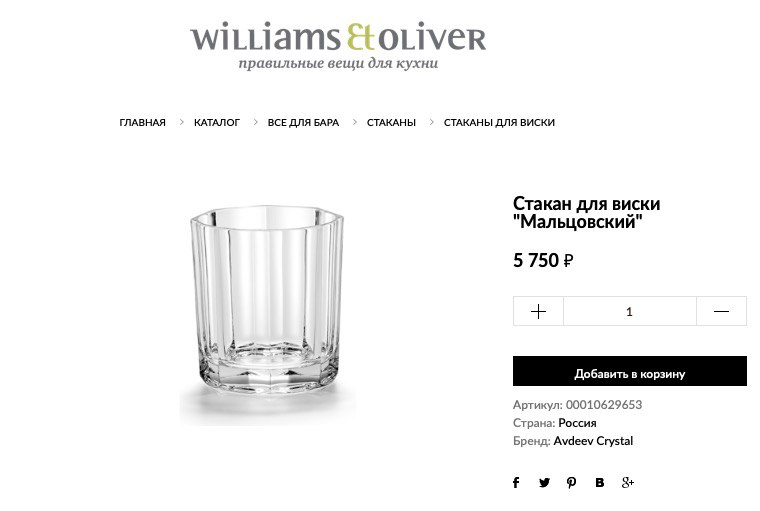
Task: Click the chevron after ГЛАВНАЯ breadcrumb
Action: click(181, 122)
